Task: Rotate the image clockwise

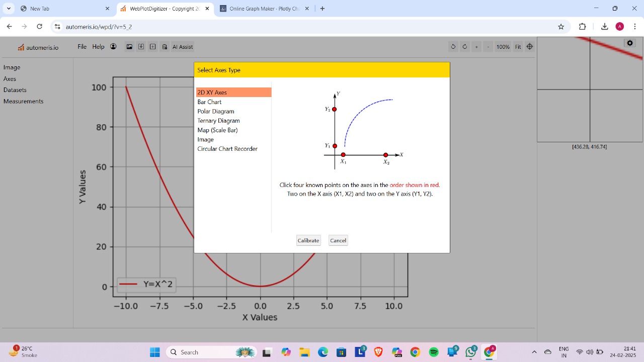Action: [x=465, y=47]
